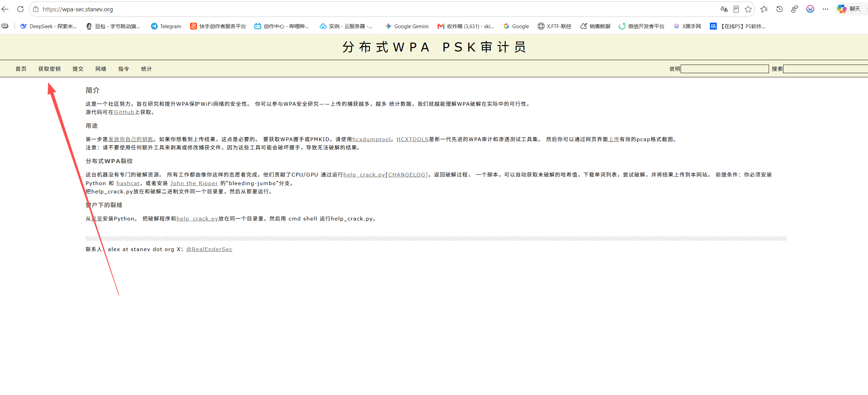Viewport: 868px width, 395px height.
Task: Select the 获取密钥 menu item
Action: click(x=50, y=69)
